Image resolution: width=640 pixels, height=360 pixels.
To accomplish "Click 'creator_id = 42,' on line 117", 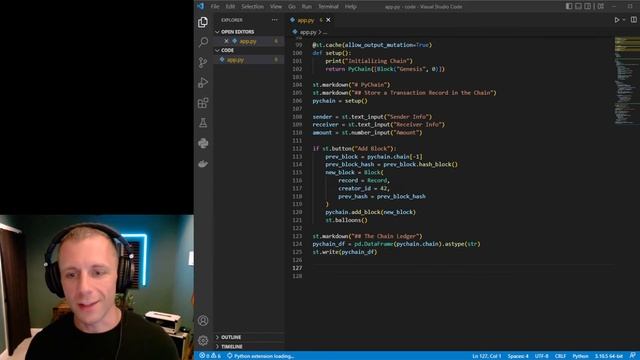I will tap(364, 188).
